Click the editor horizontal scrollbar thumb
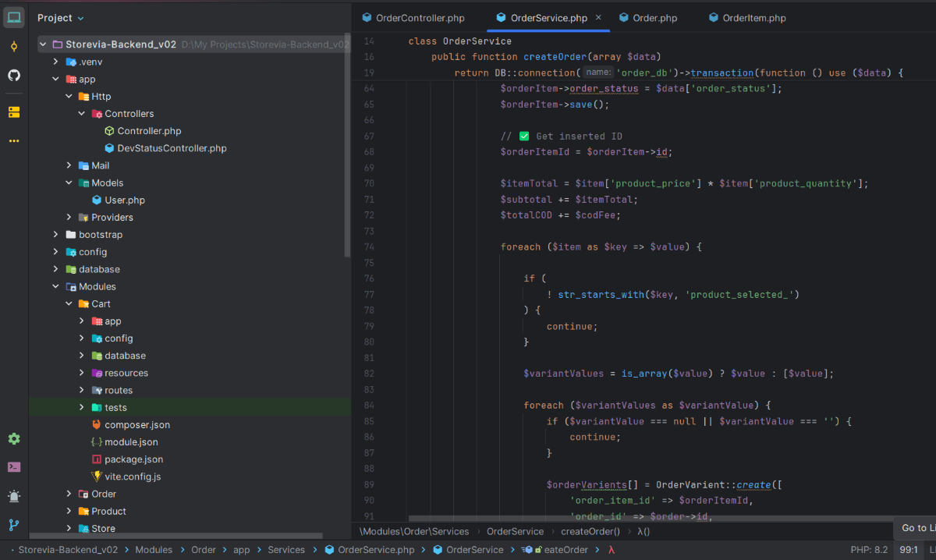The height and width of the screenshot is (560, 936). (x=651, y=518)
